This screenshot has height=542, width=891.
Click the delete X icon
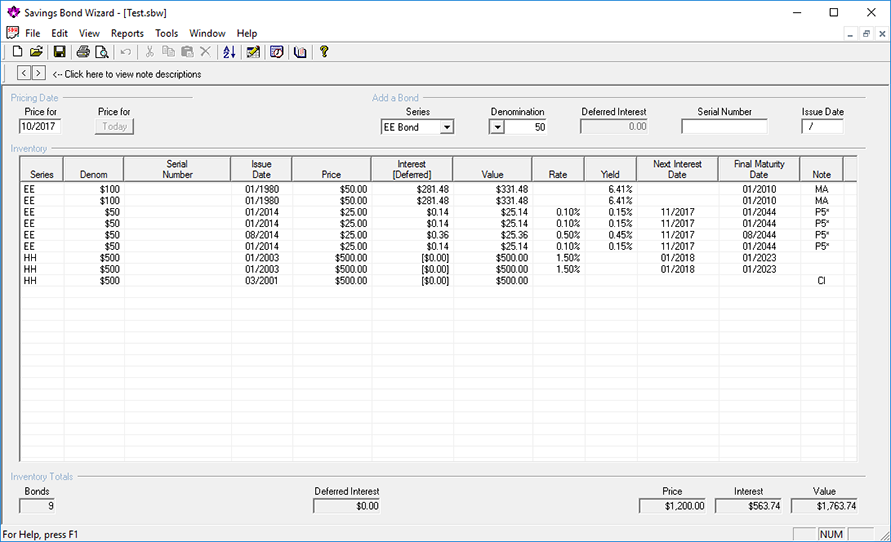coord(205,52)
